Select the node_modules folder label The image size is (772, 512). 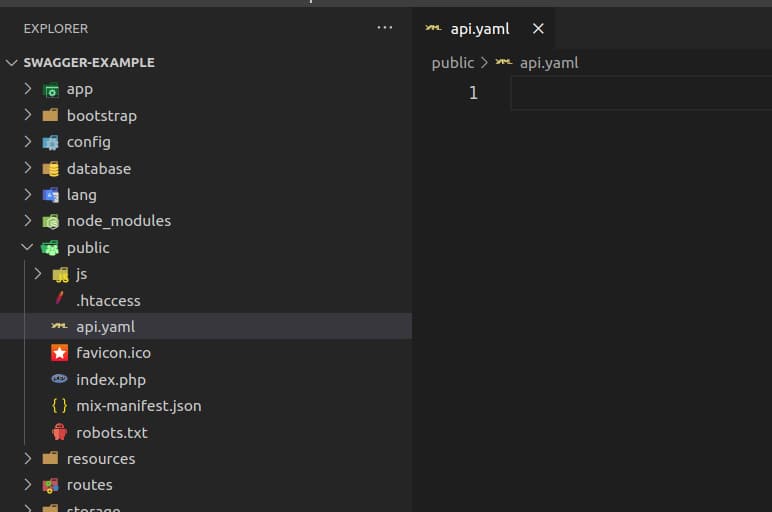tap(119, 221)
